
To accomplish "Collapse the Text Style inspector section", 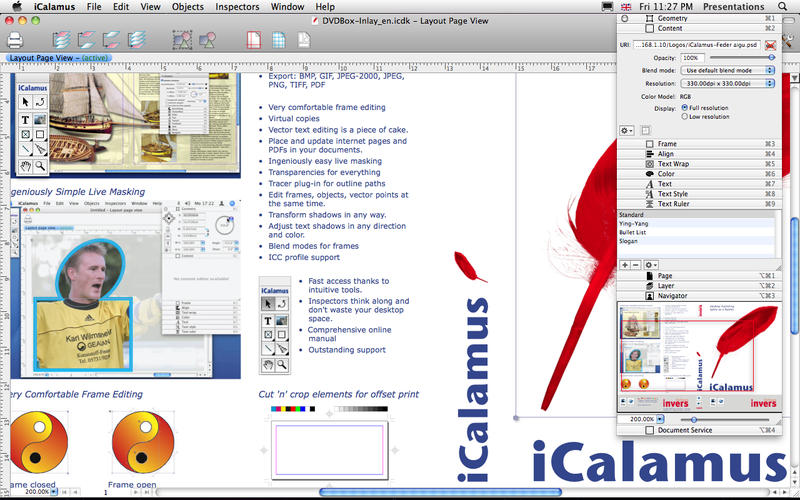I will click(698, 194).
